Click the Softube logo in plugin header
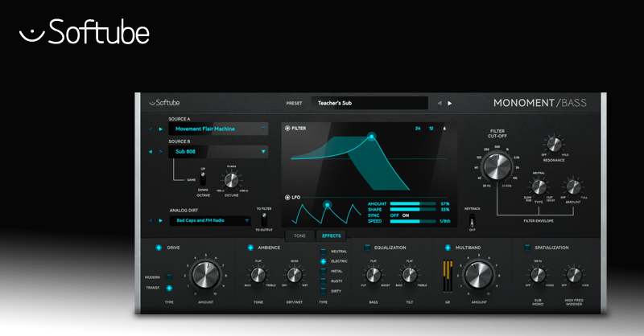The width and height of the screenshot is (644, 336). click(x=164, y=103)
